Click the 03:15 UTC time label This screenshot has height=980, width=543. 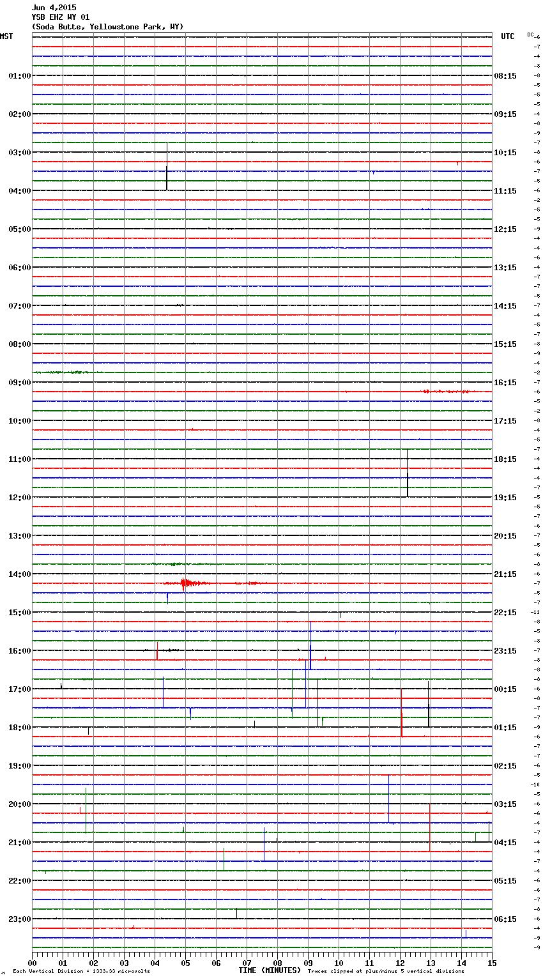505,804
